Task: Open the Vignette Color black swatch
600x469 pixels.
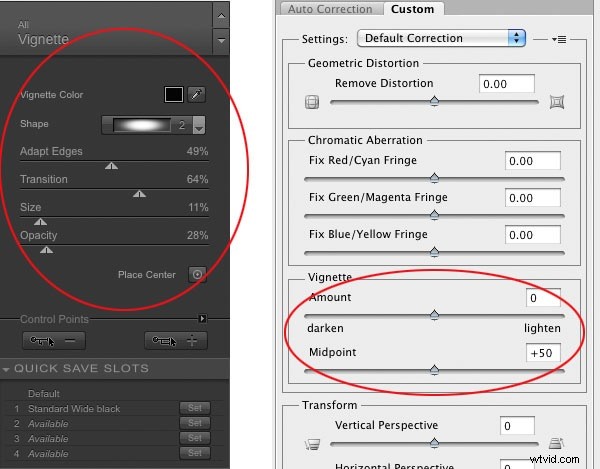Action: (x=174, y=94)
